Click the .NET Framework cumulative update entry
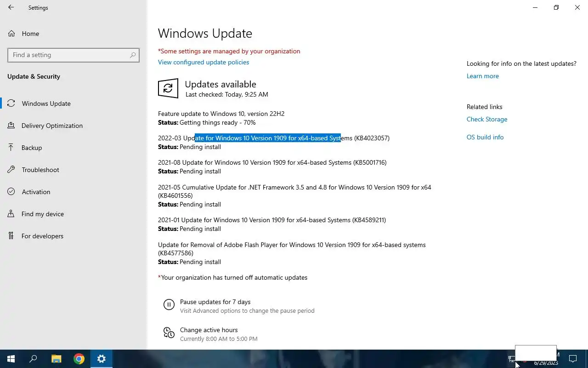This screenshot has height=368, width=588. 294,191
